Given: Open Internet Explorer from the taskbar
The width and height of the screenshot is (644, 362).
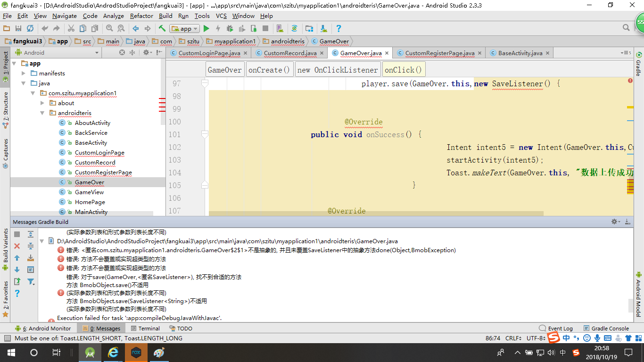Looking at the screenshot, I should [113, 353].
